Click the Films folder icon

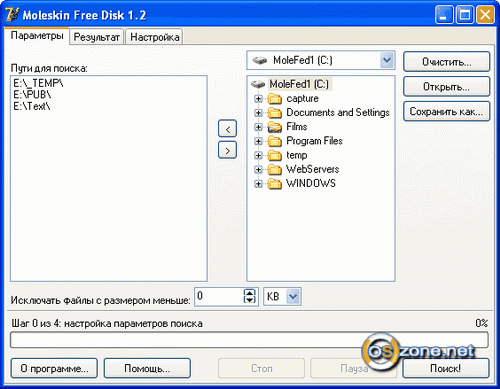[275, 127]
